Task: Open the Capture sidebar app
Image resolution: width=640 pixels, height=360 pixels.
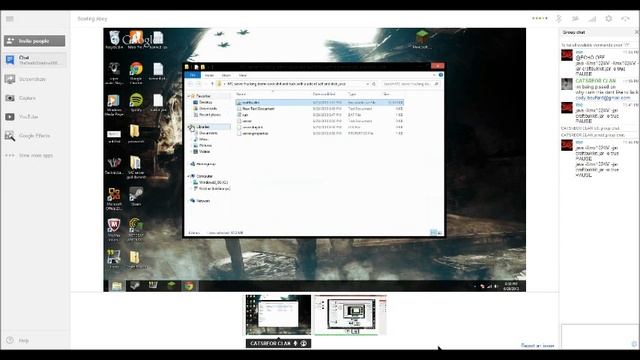Action: [x=20, y=98]
